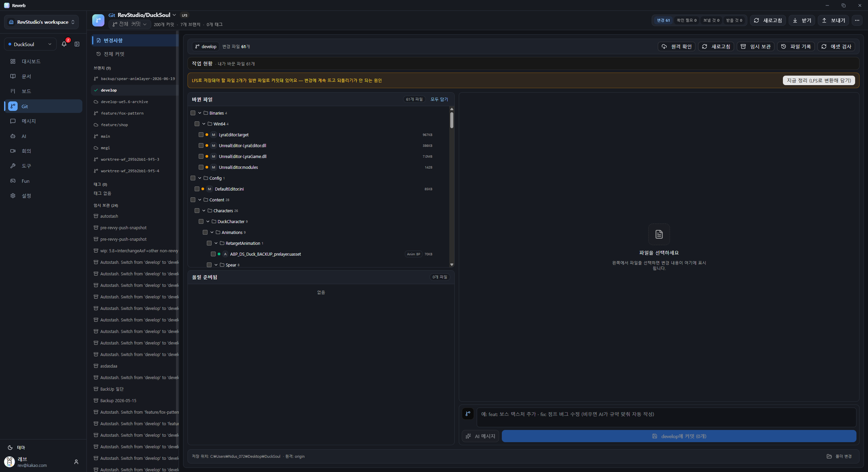Viewport: 868px width, 472px height.
Task: Click 지금 정리 LFS conversion button
Action: tap(819, 80)
